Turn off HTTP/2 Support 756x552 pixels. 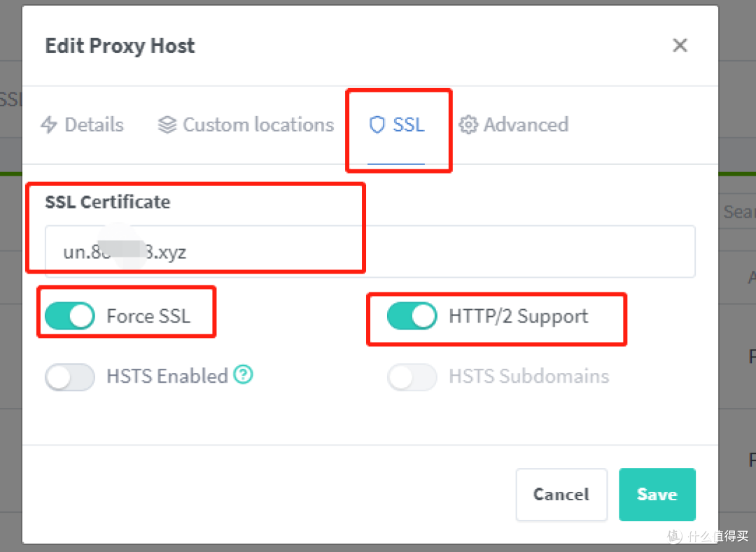412,316
